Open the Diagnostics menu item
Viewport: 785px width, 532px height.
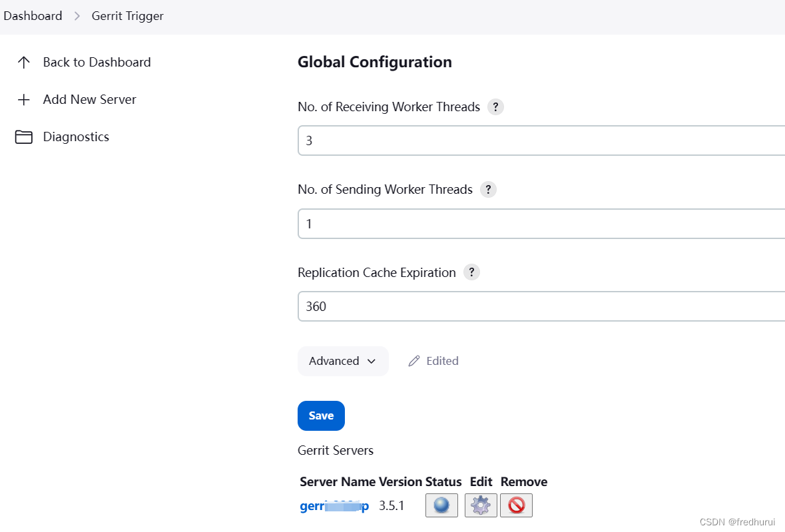[63, 136]
